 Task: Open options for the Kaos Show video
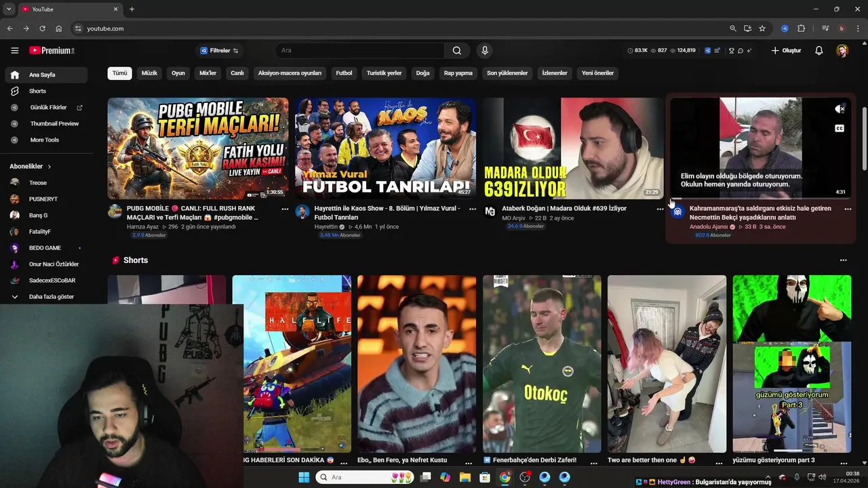(x=473, y=209)
